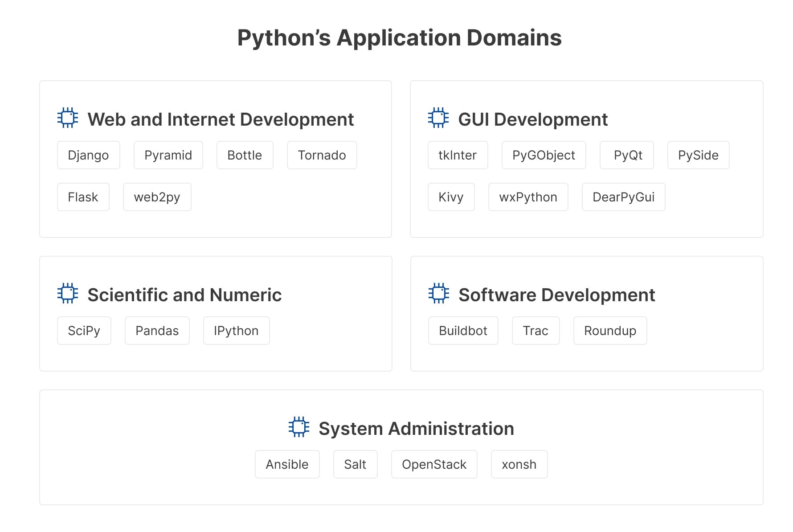Open the Tornado tag
The width and height of the screenshot is (793, 532).
coord(322,155)
